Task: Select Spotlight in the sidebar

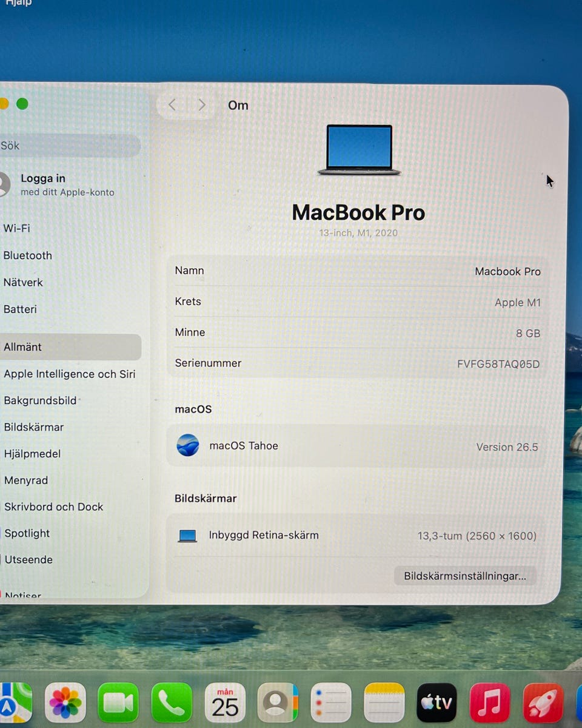Action: [27, 533]
